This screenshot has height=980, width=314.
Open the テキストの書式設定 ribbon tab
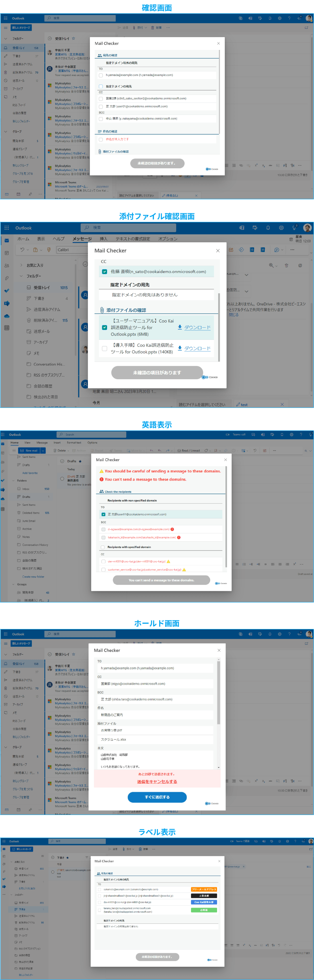(133, 239)
